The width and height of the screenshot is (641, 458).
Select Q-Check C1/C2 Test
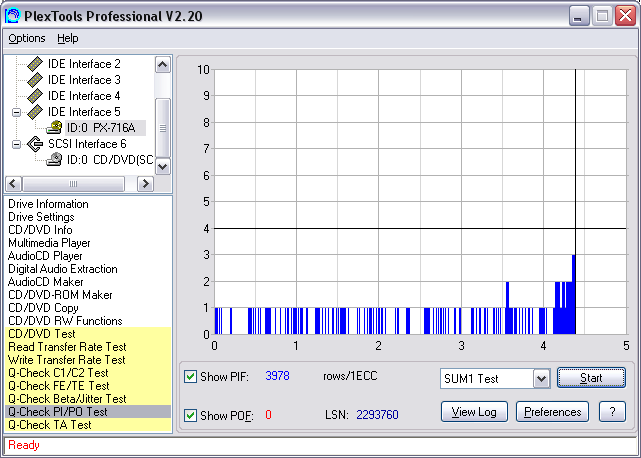pos(88,373)
